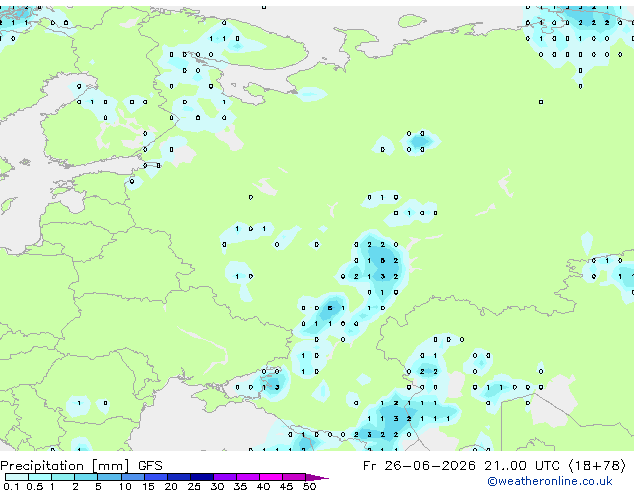This screenshot has width=634, height=490.
Task: Click the 'Precipitation [mm] GFS' title text
Action: (x=81, y=466)
